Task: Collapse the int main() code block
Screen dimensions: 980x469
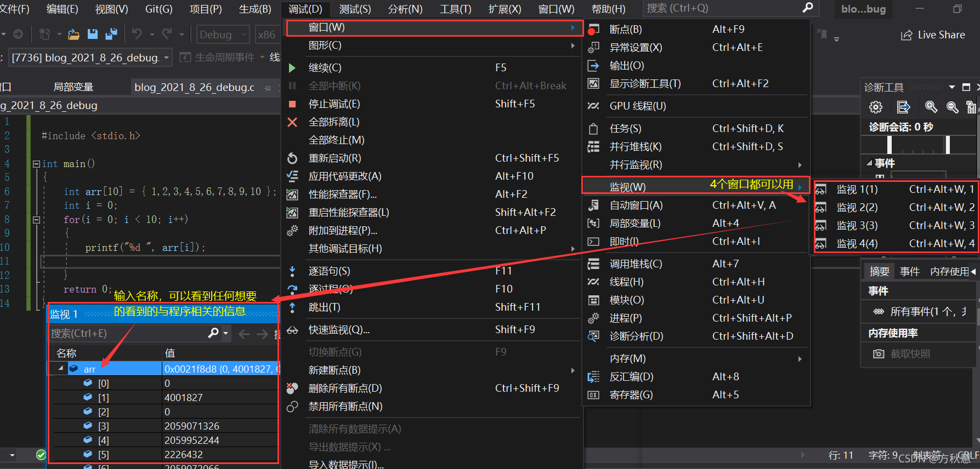Action: click(36, 164)
